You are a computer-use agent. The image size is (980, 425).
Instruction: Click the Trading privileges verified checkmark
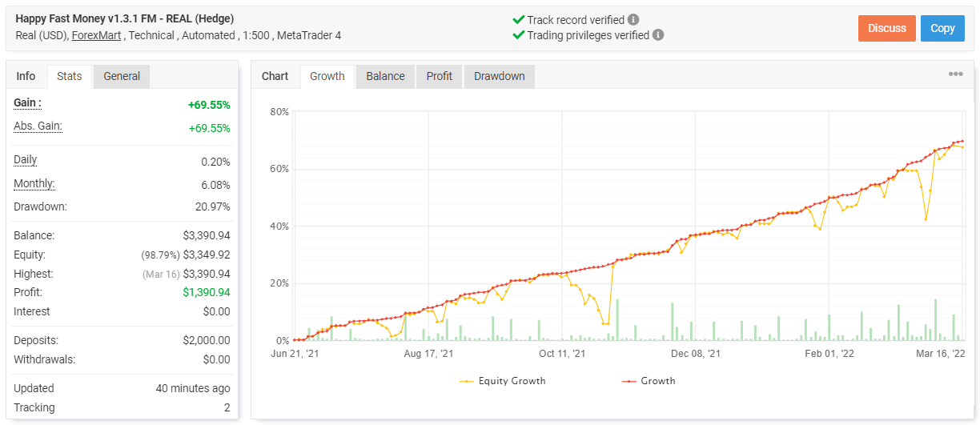click(518, 35)
